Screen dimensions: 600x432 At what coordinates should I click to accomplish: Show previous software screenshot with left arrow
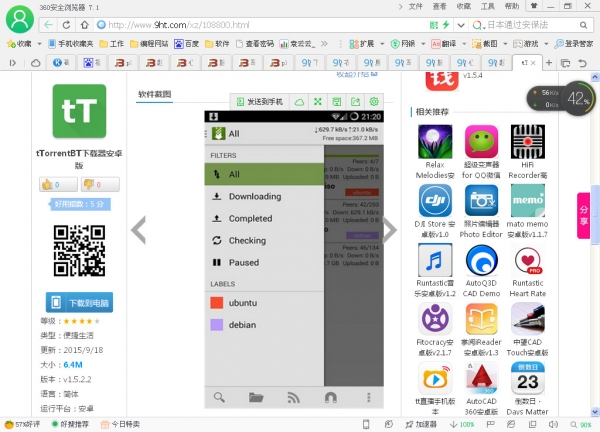(x=139, y=230)
